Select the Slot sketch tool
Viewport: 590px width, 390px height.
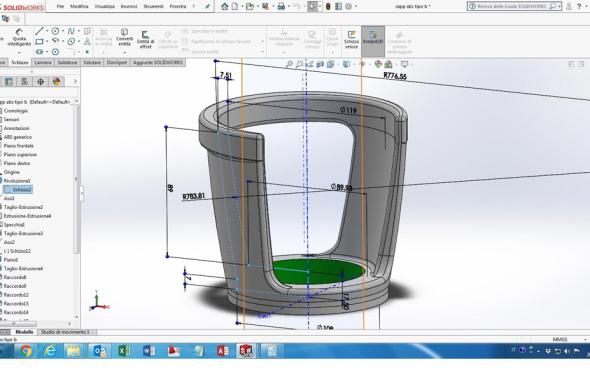pos(39,52)
